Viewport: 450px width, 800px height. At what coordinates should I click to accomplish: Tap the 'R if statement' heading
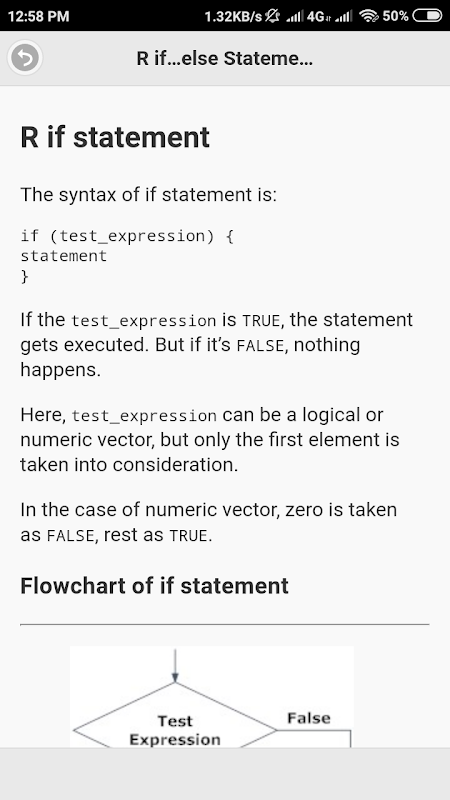(x=115, y=137)
